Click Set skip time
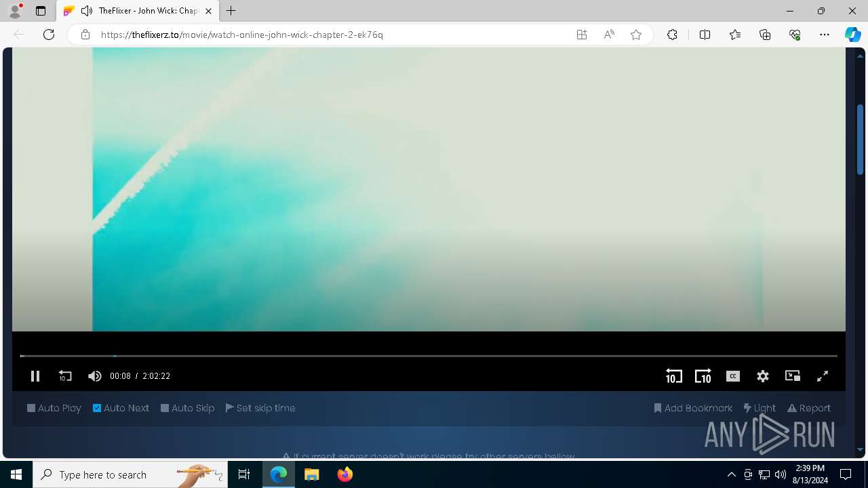This screenshot has width=868, height=488. [x=260, y=408]
